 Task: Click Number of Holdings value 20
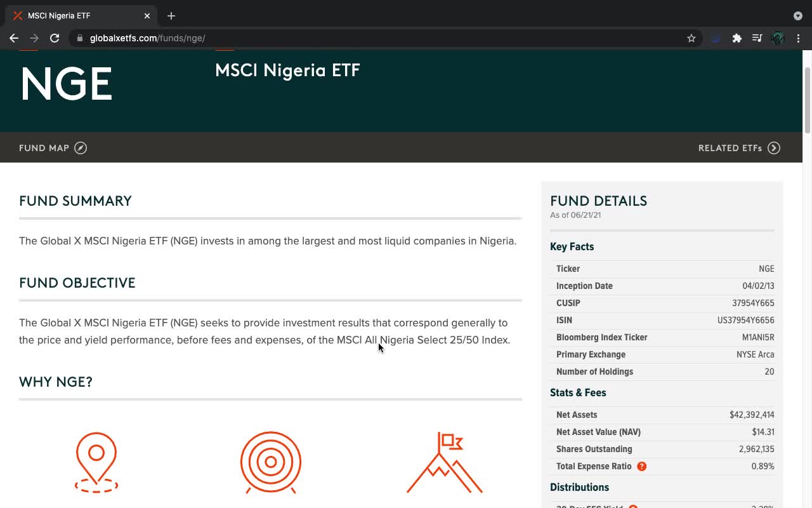(x=769, y=371)
